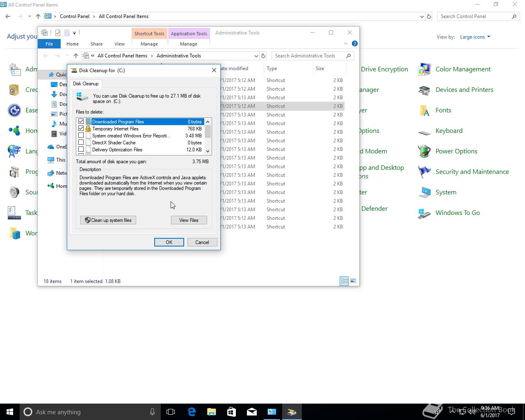
Task: Click scroll up arrow in Files to delete list
Action: click(208, 122)
